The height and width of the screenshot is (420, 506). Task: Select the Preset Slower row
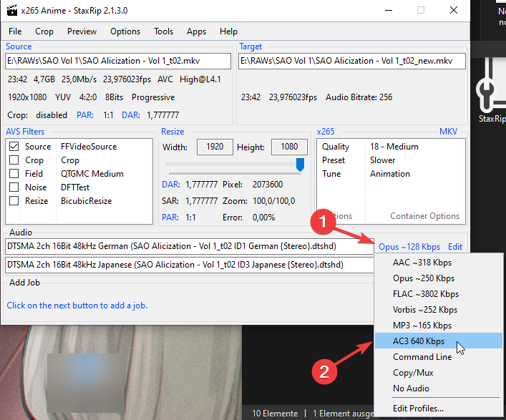[x=391, y=160]
